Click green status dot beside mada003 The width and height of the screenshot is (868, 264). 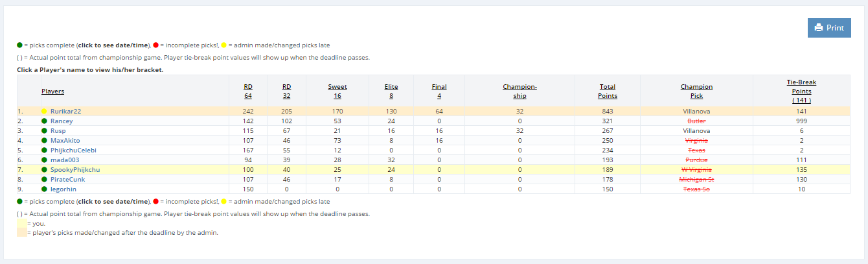click(44, 160)
